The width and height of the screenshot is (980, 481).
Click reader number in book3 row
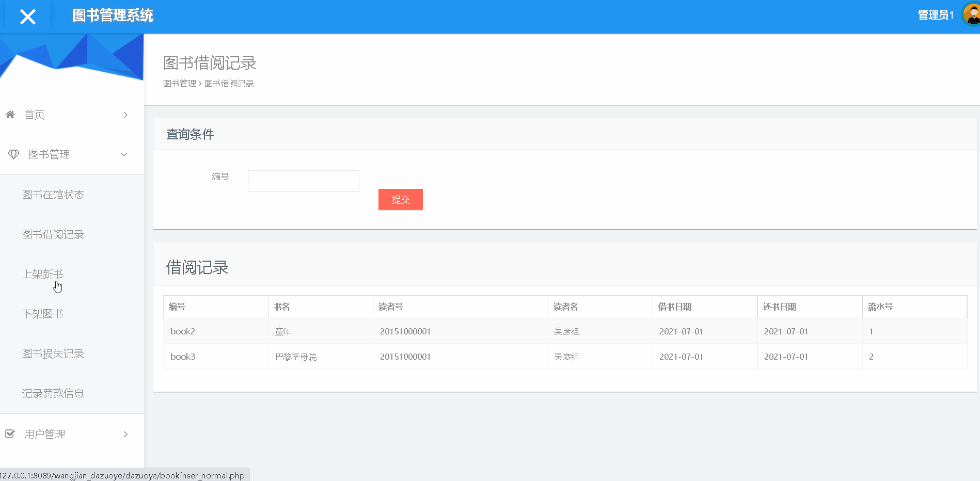(x=461, y=357)
